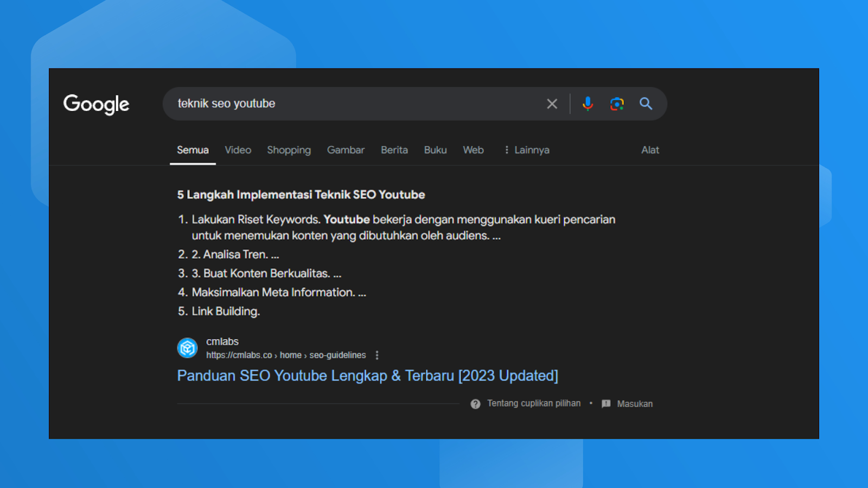Submit search with magnifying glass icon

tap(646, 104)
